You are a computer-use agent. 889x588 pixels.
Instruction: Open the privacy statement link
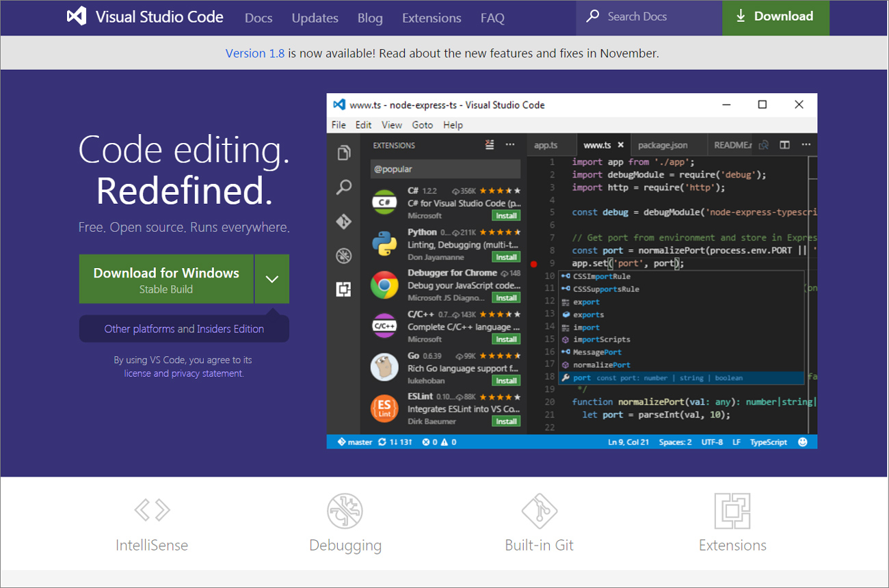(207, 373)
